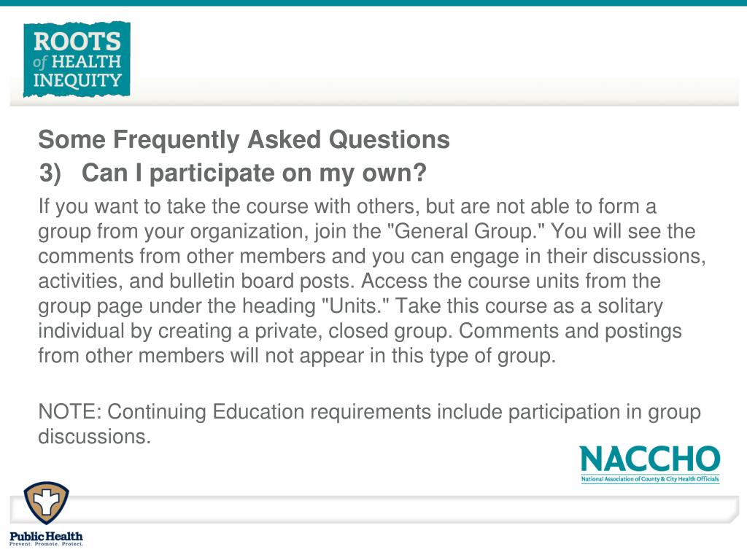
Task: Click the Public Health wordmark under the shield
Action: point(46,536)
